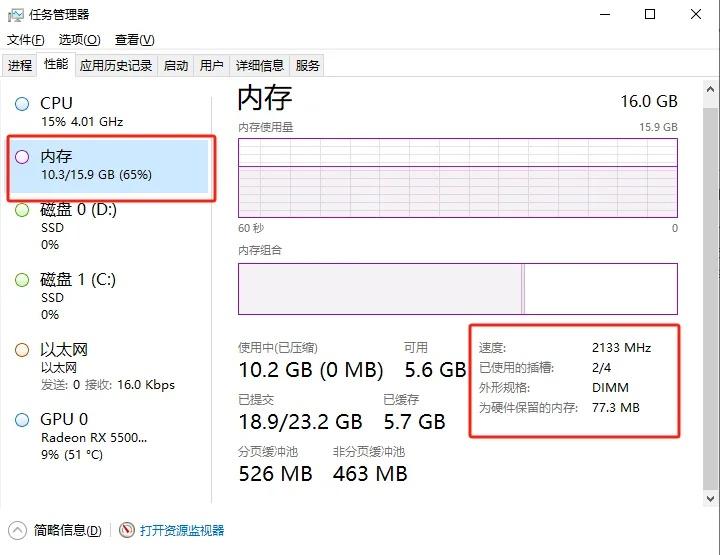Collapse to 简略信息 using the chevron
This screenshot has height=555, width=720.
pyautogui.click(x=18, y=530)
